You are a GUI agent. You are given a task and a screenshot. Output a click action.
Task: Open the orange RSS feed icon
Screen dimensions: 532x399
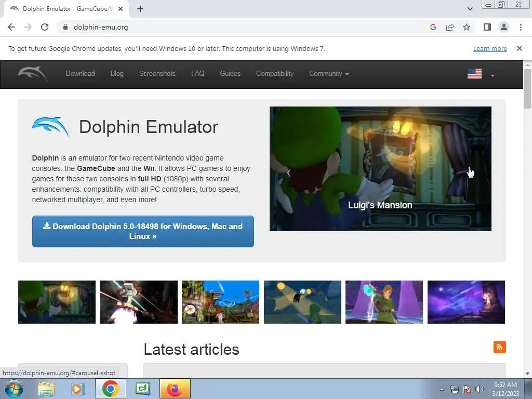tap(499, 347)
